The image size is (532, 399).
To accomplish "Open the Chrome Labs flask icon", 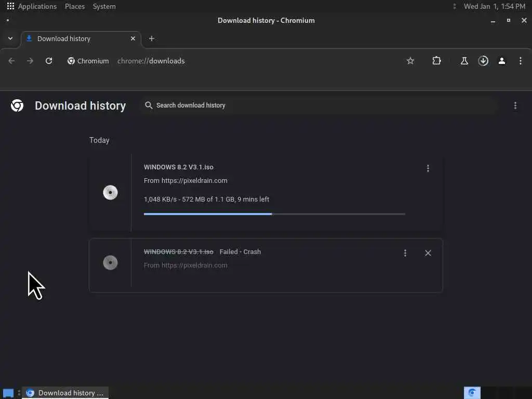I will click(464, 61).
